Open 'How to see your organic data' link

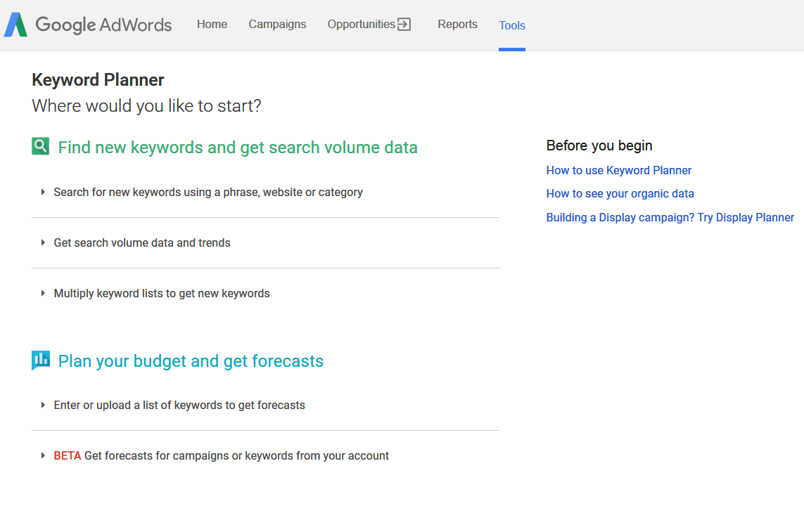pos(620,193)
